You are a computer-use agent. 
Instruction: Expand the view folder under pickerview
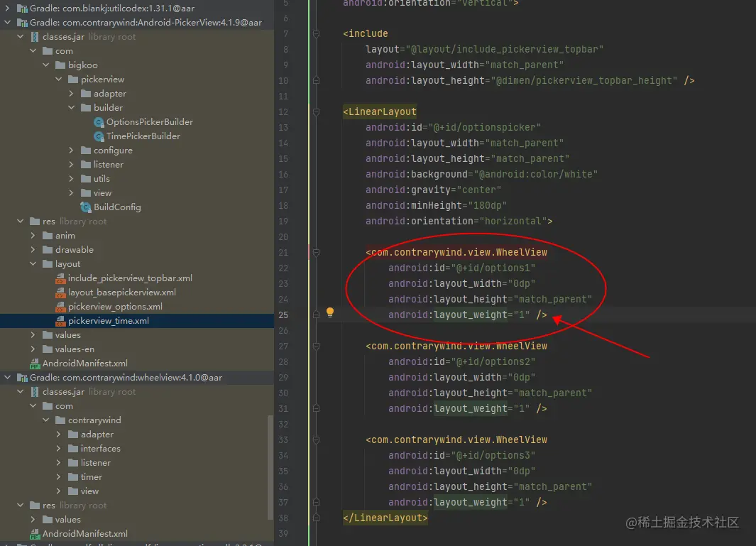tap(72, 193)
